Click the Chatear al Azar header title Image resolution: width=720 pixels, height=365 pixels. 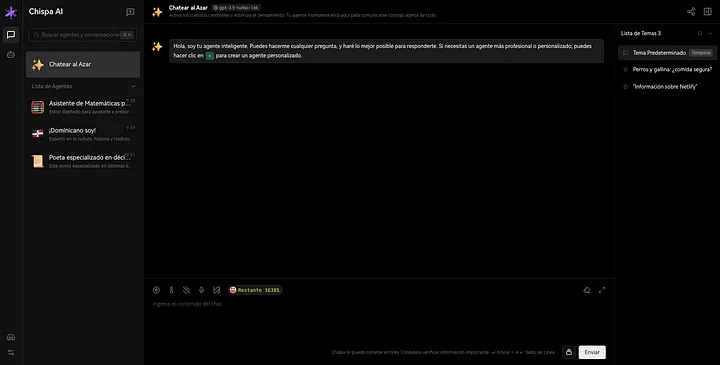click(188, 8)
